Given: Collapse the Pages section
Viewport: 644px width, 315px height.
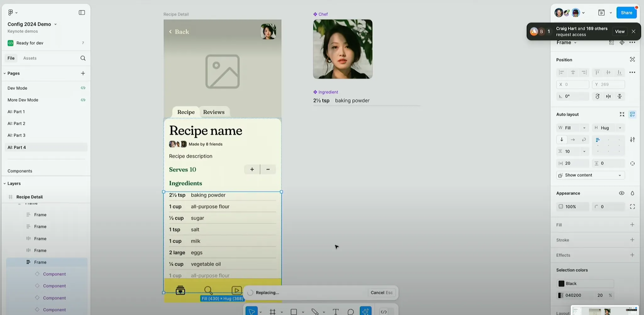Looking at the screenshot, I should coord(5,73).
